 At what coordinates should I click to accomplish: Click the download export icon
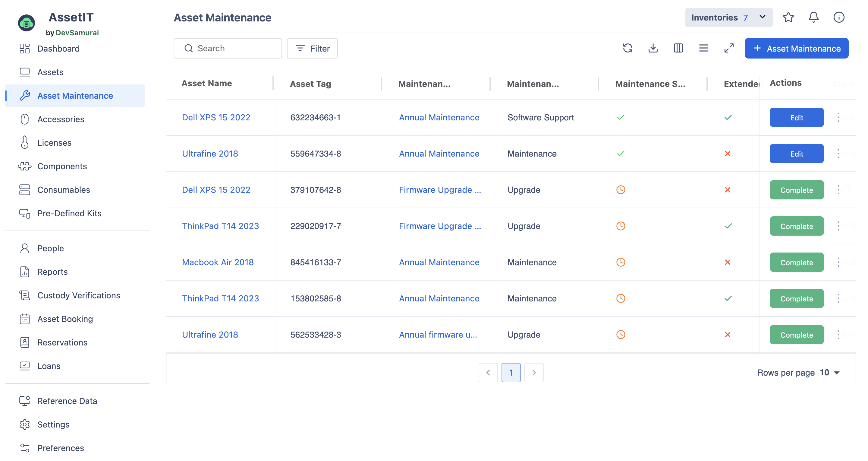(653, 48)
